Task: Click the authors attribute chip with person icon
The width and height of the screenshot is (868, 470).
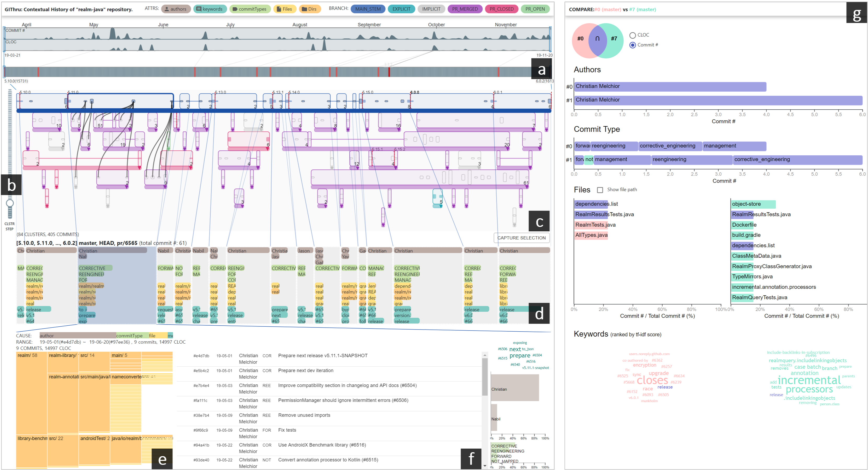Action: coord(176,9)
